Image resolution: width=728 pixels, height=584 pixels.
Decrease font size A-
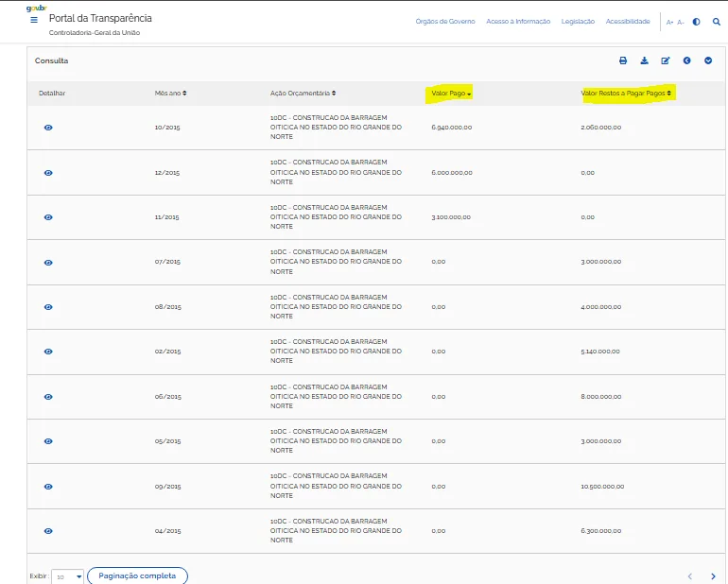tap(680, 22)
